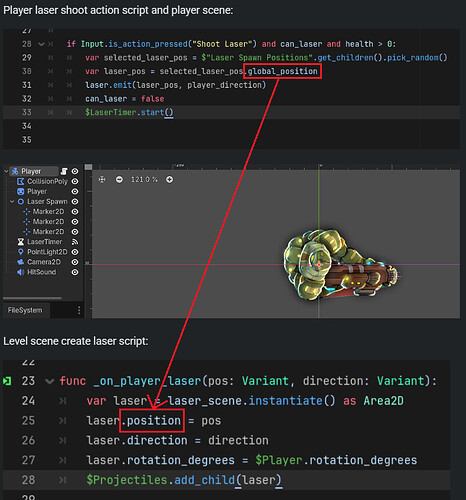466x500 pixels.
Task: Switch to the FileSystem tab
Action: (25, 310)
